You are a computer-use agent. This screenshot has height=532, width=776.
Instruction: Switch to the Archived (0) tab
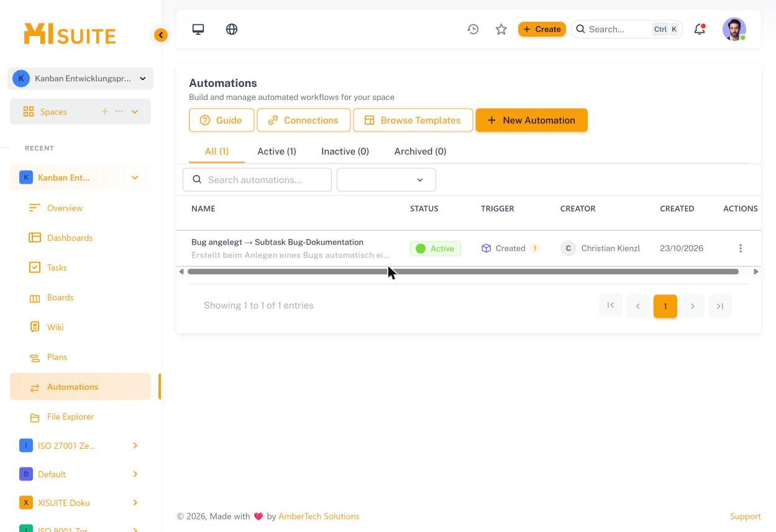[420, 151]
